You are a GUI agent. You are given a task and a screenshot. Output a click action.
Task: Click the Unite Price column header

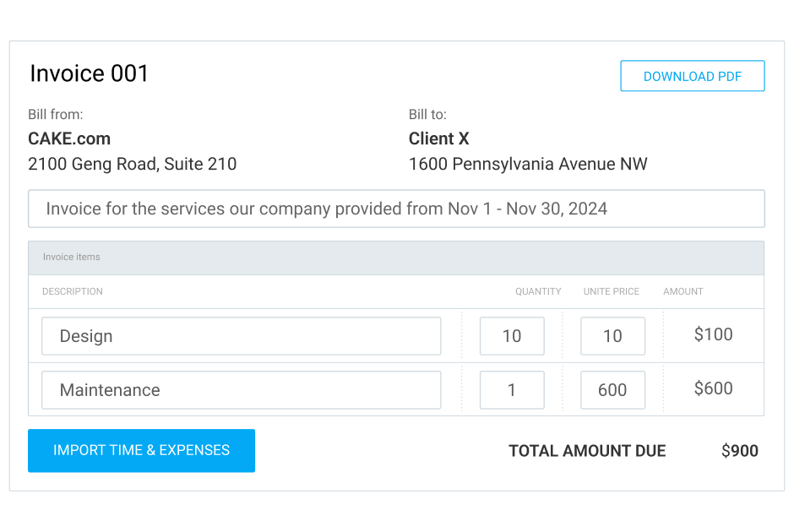611,291
